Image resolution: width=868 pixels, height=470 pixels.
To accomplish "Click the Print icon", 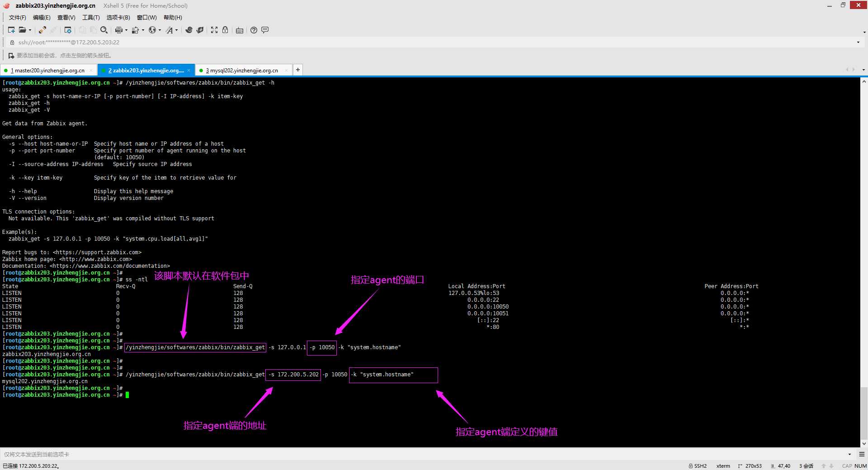I will pos(118,30).
